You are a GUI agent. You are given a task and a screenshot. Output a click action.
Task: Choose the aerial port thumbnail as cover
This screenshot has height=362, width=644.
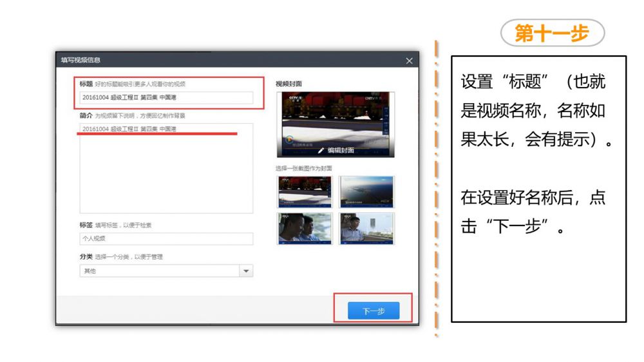(x=366, y=191)
